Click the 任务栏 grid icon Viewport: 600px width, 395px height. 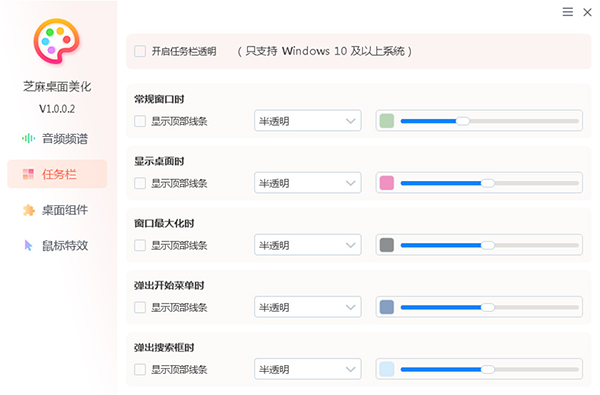[28, 174]
